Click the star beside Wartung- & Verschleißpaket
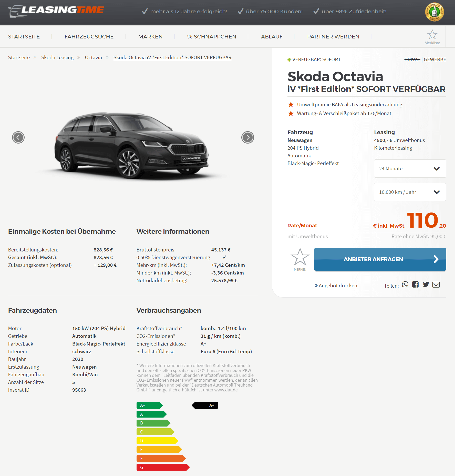This screenshot has height=476, width=455. (x=291, y=113)
